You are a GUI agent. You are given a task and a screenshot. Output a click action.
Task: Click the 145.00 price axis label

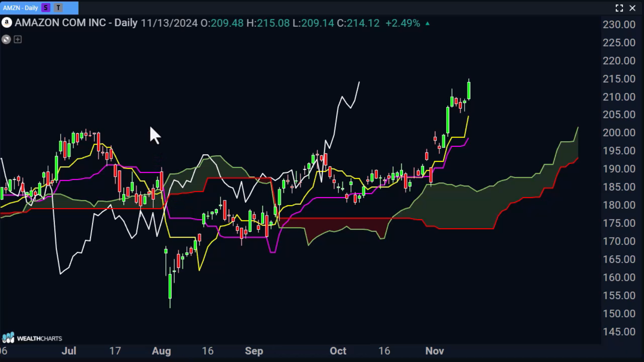point(619,332)
